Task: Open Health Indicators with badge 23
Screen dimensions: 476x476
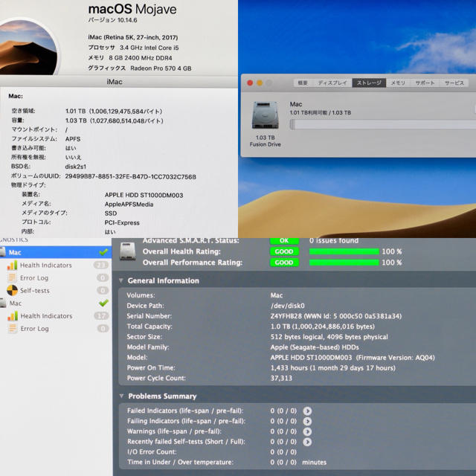Action: (x=56, y=265)
